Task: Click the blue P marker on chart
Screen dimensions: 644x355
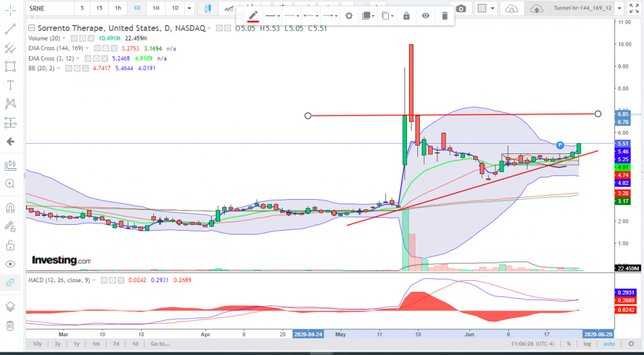Action: pyautogui.click(x=560, y=145)
